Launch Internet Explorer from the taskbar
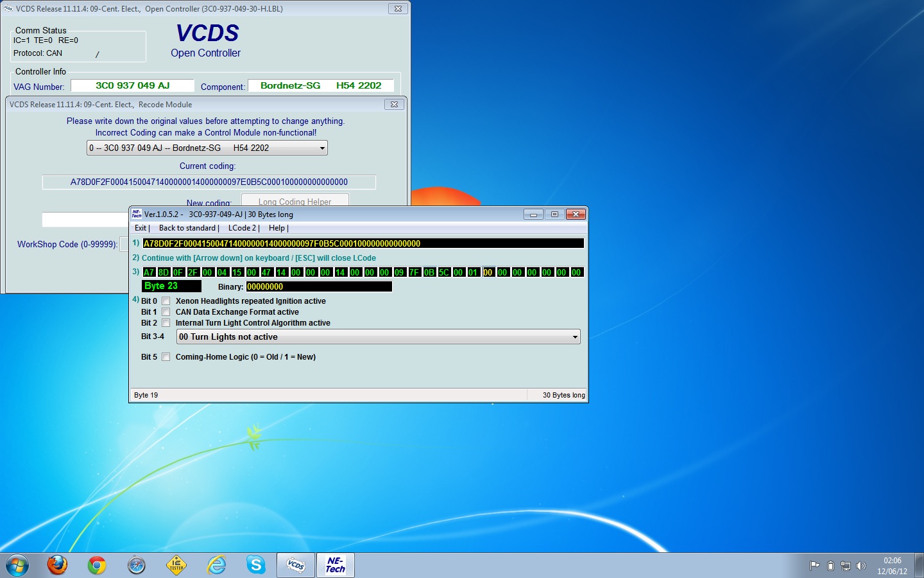 [217, 565]
